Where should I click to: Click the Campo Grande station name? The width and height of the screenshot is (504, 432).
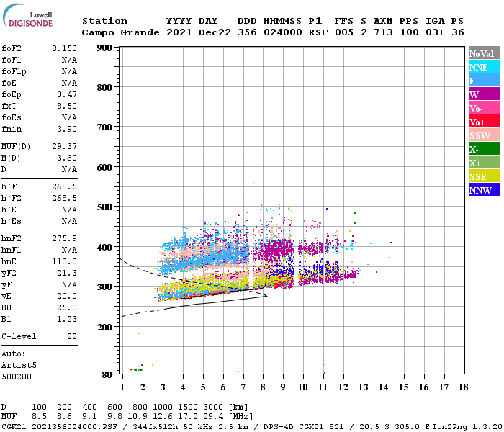[120, 32]
